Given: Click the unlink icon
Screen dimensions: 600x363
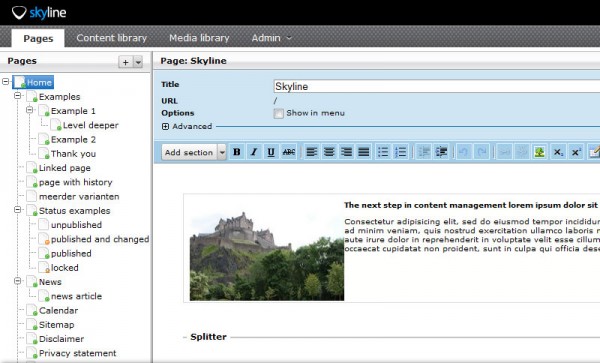Looking at the screenshot, I should click(x=522, y=152).
